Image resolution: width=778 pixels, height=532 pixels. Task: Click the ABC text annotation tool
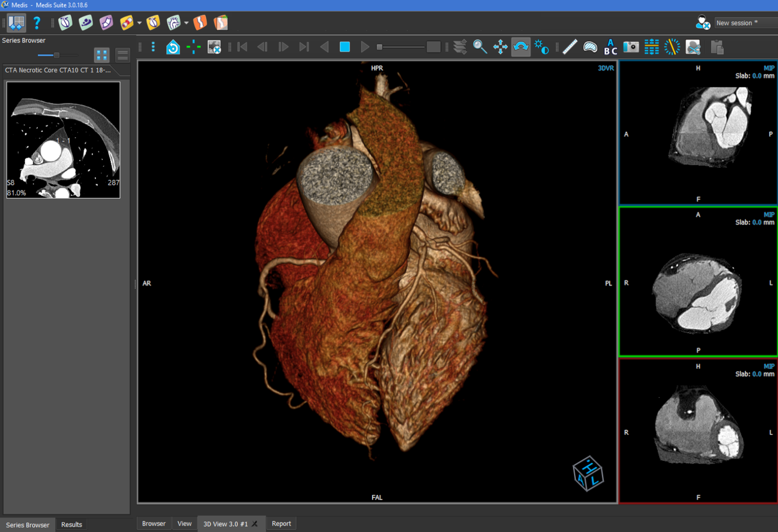tap(610, 47)
